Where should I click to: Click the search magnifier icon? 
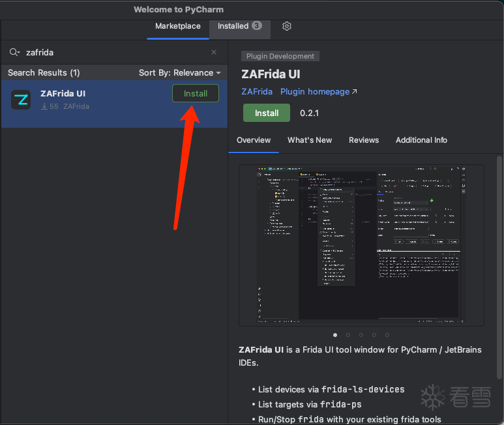[x=14, y=52]
